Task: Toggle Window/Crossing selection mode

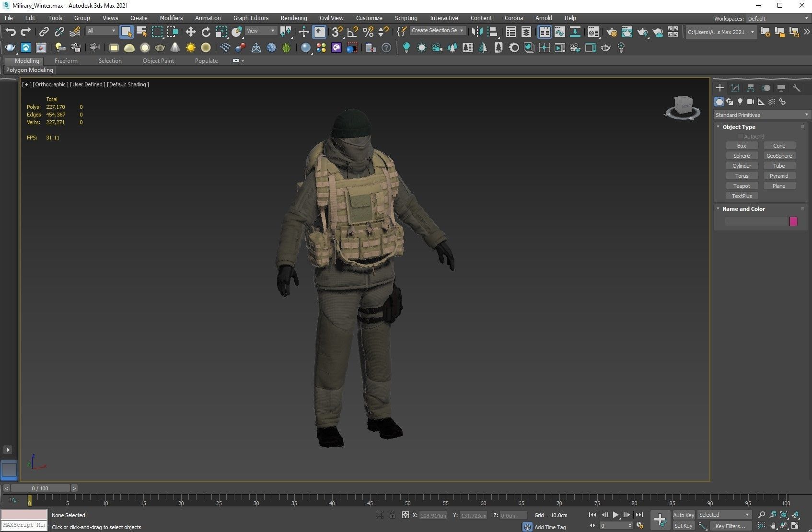Action: 173,32
